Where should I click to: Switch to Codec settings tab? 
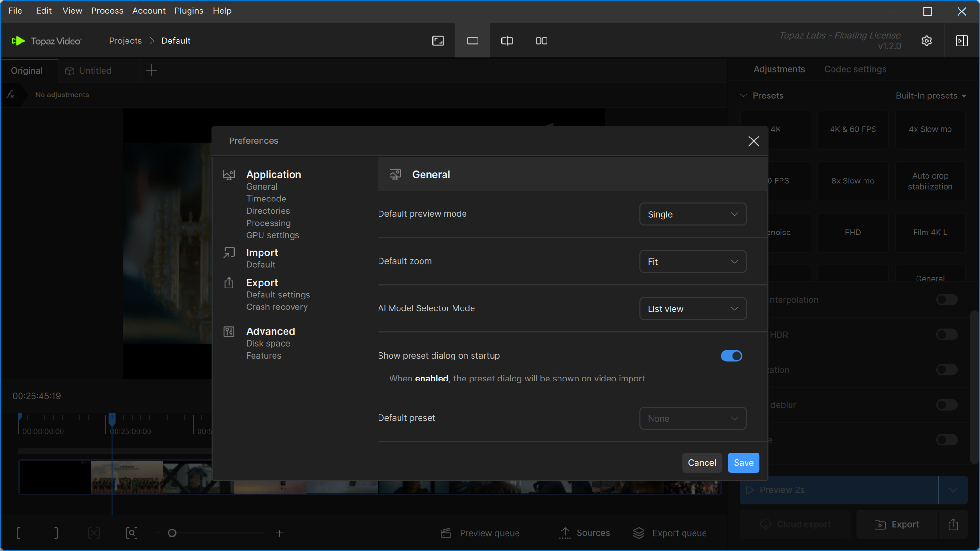point(855,69)
